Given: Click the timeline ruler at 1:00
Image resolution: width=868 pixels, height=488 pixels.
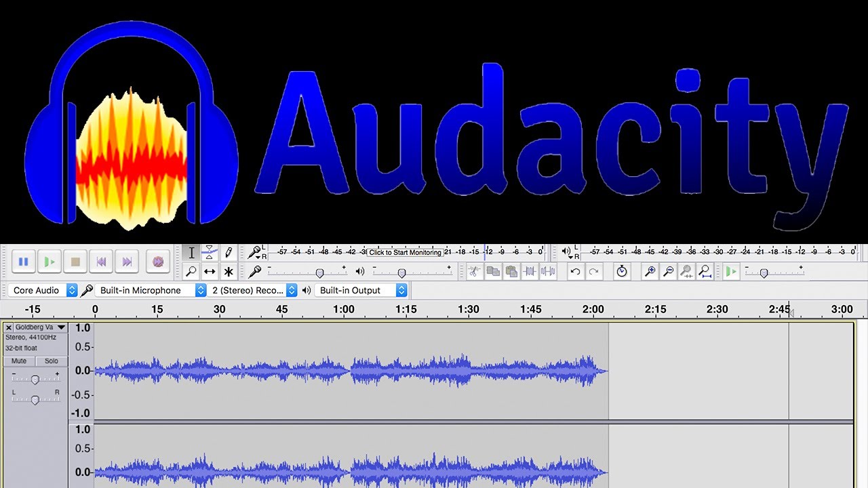Looking at the screenshot, I should [344, 309].
